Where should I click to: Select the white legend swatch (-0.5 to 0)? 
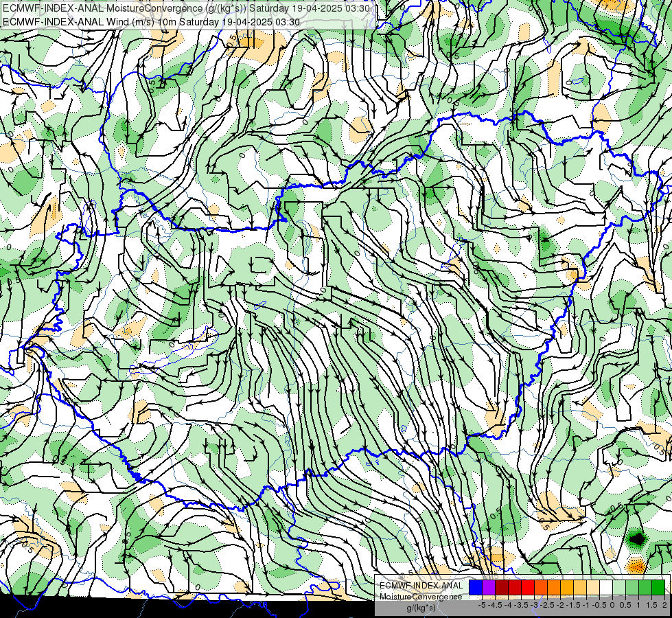click(606, 587)
